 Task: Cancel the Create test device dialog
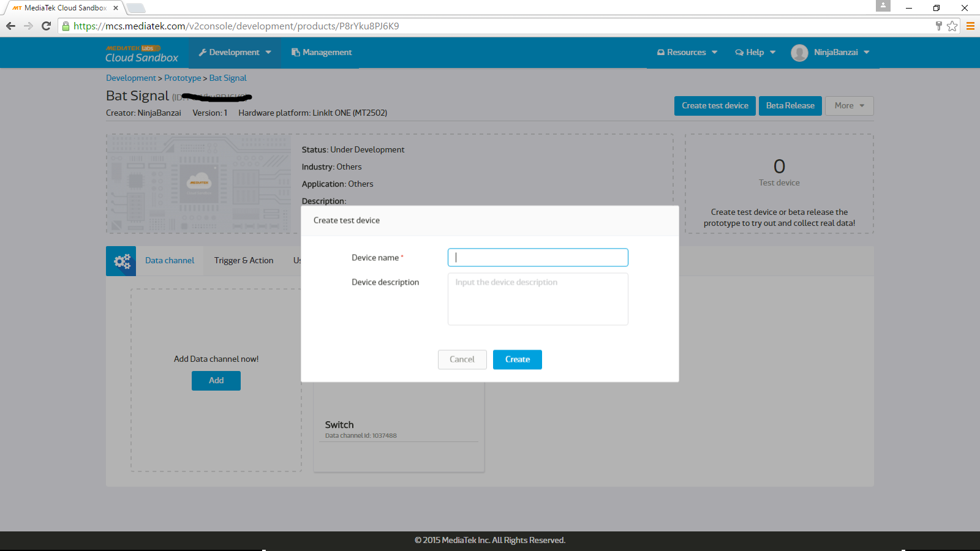(462, 359)
